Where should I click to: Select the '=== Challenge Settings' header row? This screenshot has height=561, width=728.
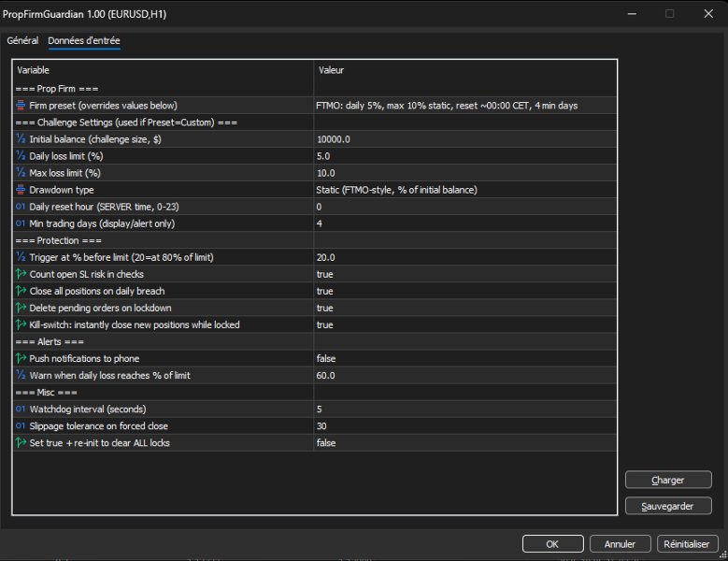(x=315, y=122)
